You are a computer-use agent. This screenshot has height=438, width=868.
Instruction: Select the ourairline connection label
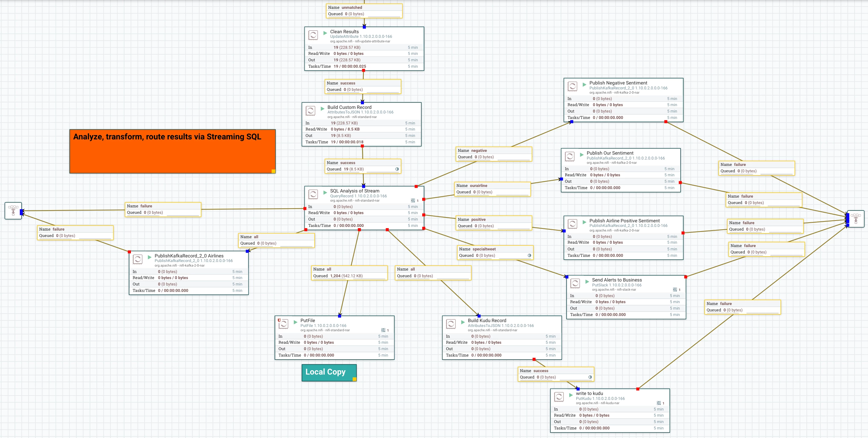(x=493, y=189)
